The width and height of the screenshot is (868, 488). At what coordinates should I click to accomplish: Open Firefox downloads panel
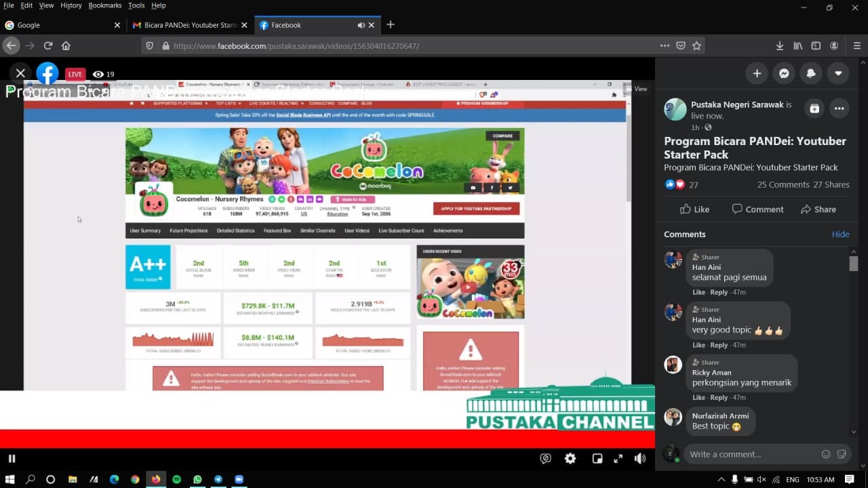[x=780, y=45]
